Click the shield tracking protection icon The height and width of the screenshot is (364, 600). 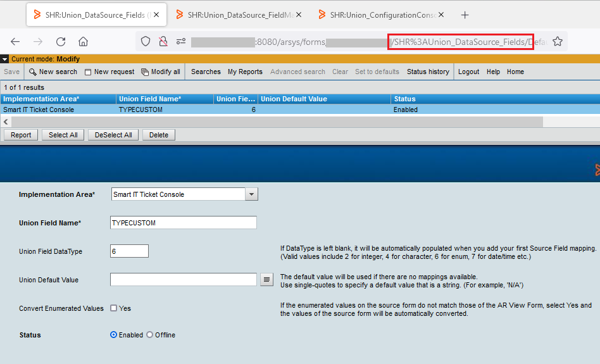point(146,42)
